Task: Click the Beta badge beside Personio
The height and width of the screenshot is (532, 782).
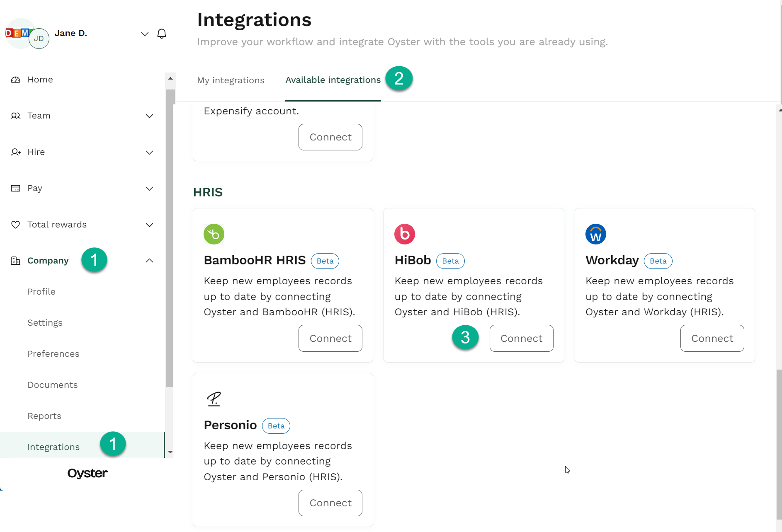Action: pyautogui.click(x=276, y=426)
